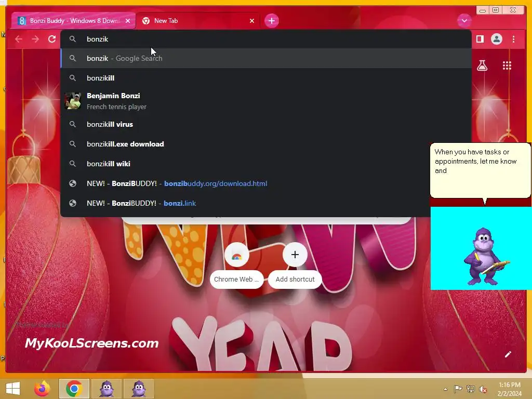Click the second BonziBuddy taskbar icon
This screenshot has width=532, height=399.
(x=138, y=389)
